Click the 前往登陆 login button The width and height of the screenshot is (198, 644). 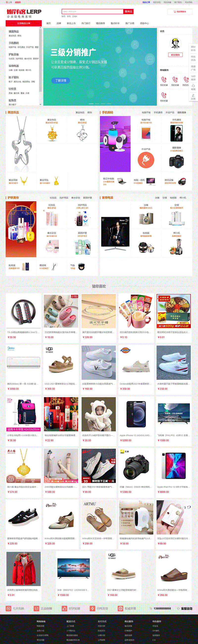coord(175,55)
